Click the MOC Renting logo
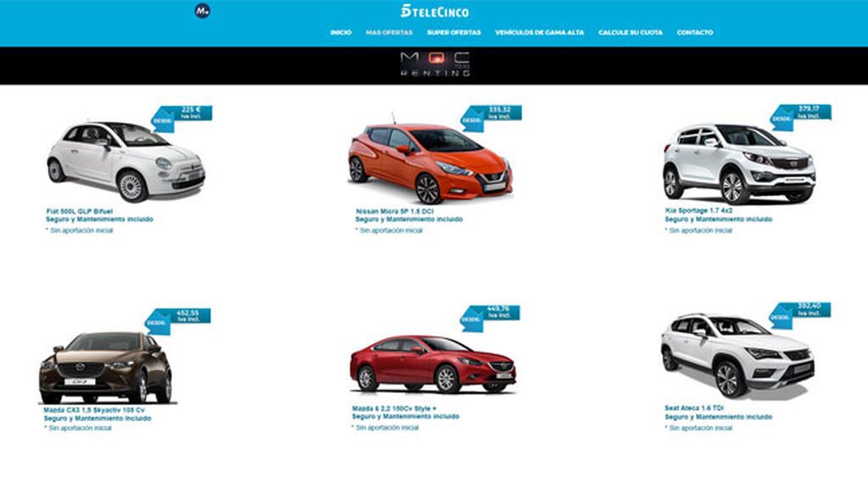This screenshot has width=868, height=488. tap(435, 64)
